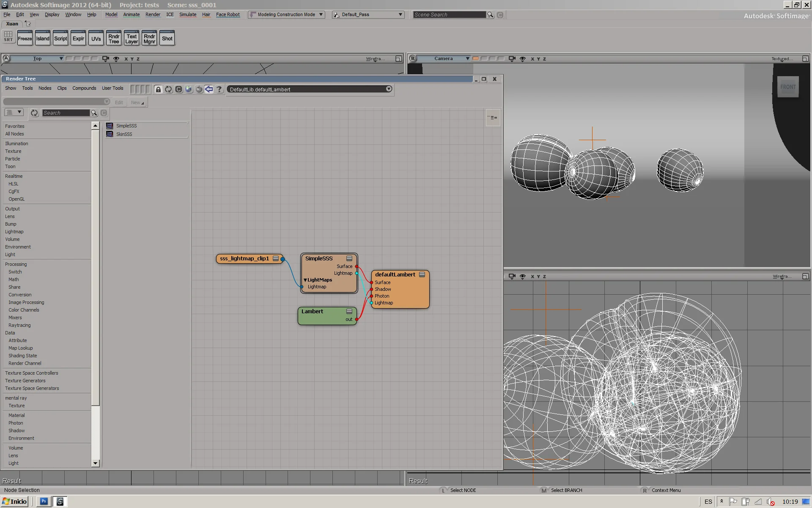Click the node search magnifier icon
The image size is (812, 508).
pyautogui.click(x=94, y=113)
